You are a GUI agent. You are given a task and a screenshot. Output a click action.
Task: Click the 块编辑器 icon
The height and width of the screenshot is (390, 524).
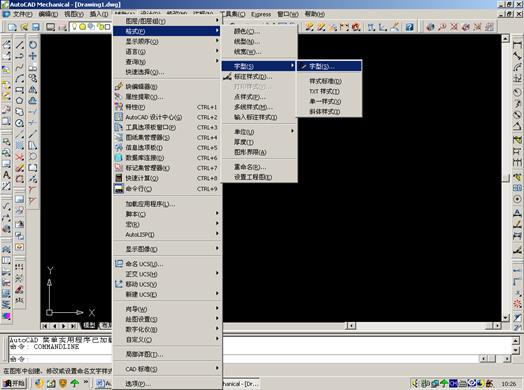pos(119,87)
